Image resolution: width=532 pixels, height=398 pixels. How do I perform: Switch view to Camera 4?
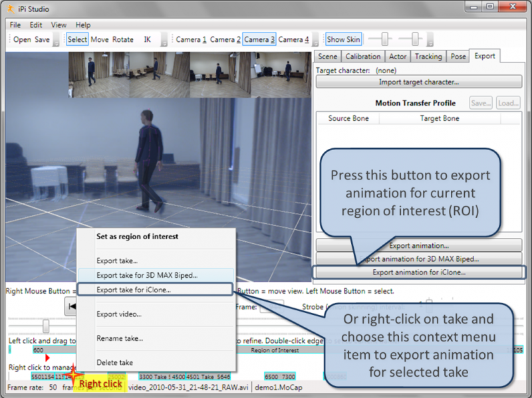click(293, 39)
